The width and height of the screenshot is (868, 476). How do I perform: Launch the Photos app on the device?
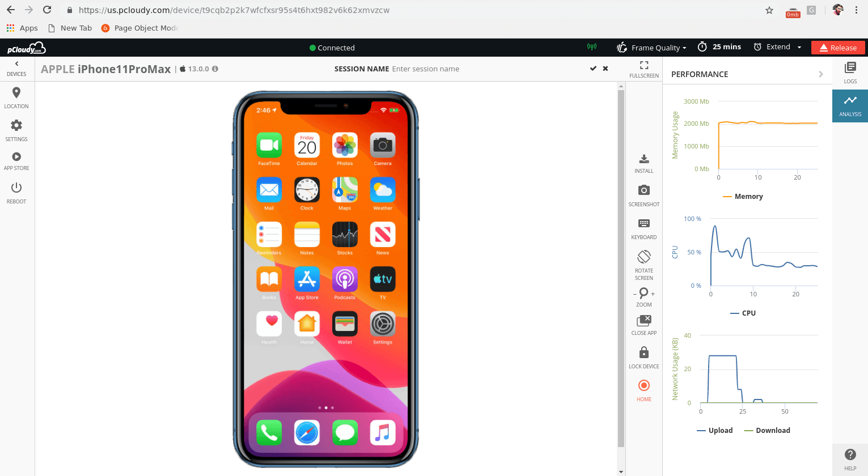tap(345, 146)
